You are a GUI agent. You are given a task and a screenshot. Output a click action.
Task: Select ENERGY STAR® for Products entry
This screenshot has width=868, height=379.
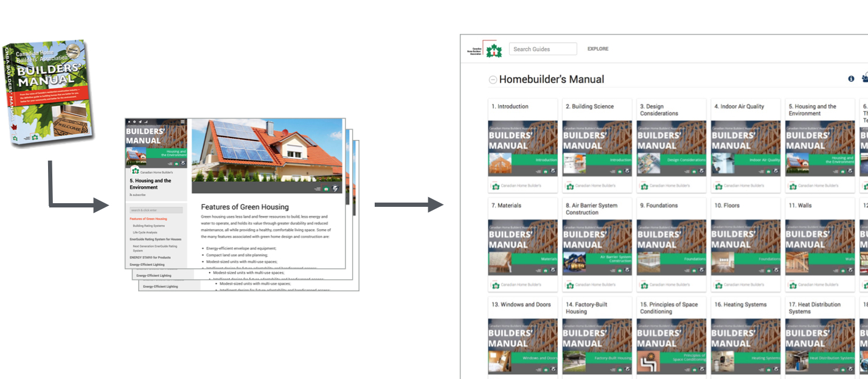click(x=150, y=257)
